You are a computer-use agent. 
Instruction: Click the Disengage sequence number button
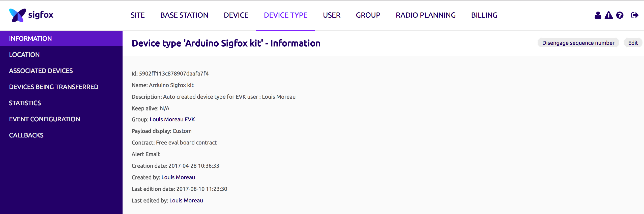pos(578,43)
